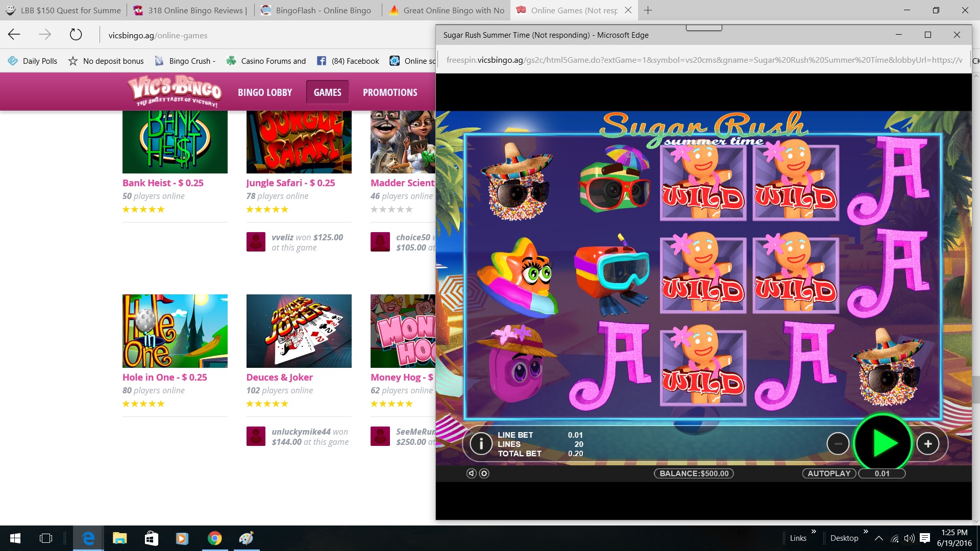This screenshot has height=551, width=980.
Task: Click the AUTOPLAY button
Action: point(829,473)
